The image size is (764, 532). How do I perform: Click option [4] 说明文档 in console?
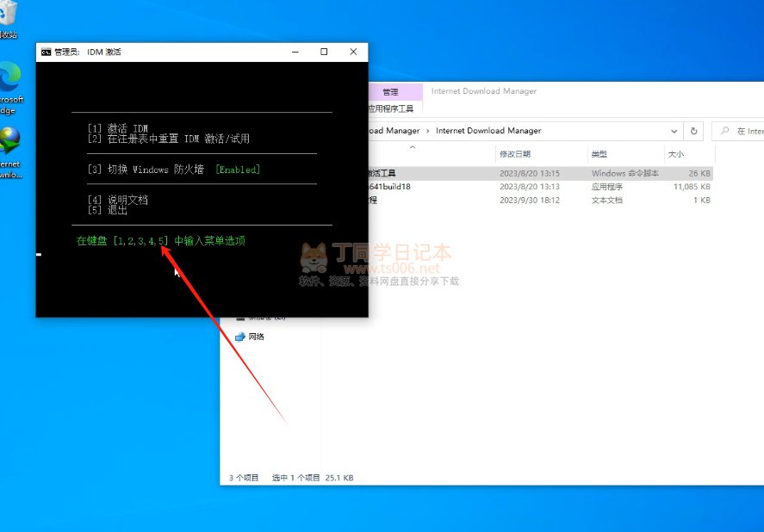[x=117, y=200]
